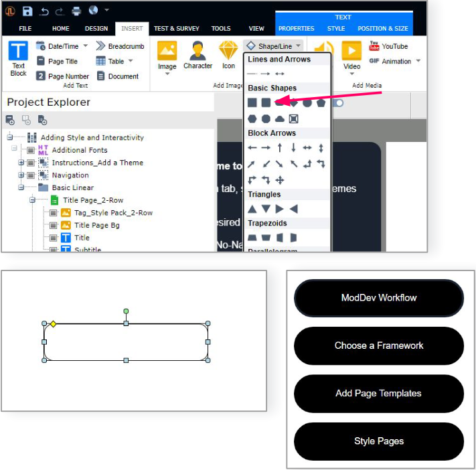Expand the Navigation tree node

(x=21, y=175)
